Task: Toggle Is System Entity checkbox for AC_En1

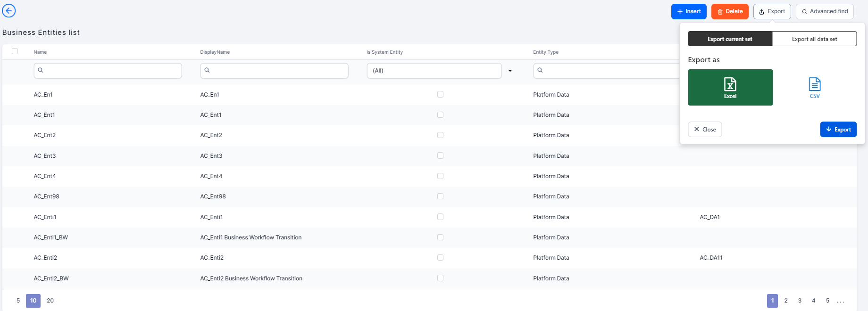Action: tap(440, 94)
